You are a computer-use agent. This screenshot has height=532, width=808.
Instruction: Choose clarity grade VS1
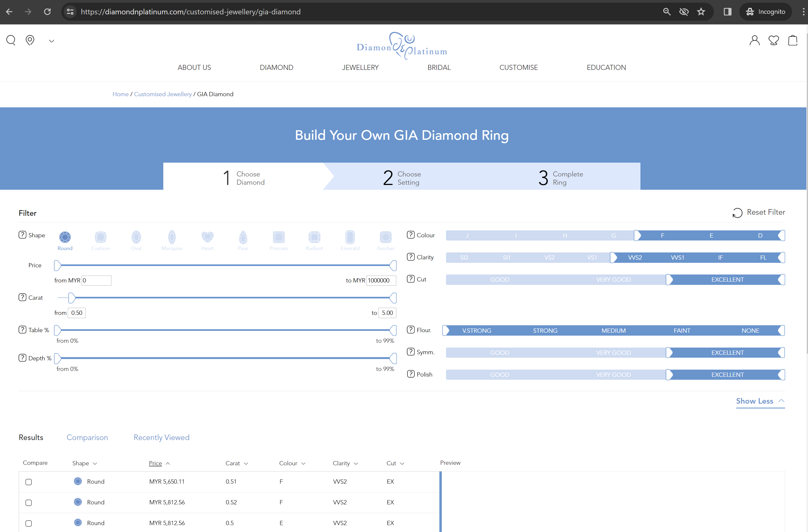coord(592,257)
